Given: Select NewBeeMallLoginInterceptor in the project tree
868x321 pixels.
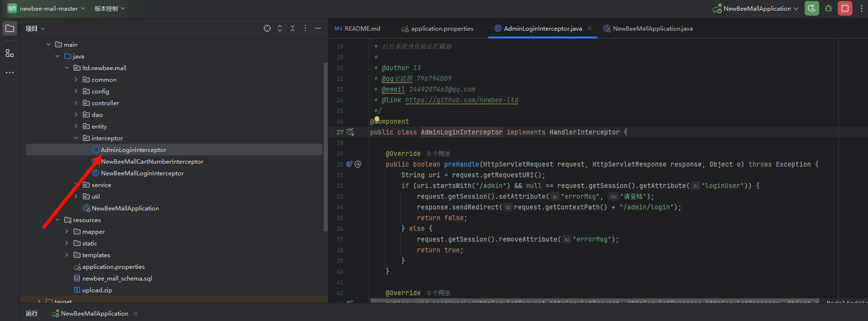Looking at the screenshot, I should [142, 173].
